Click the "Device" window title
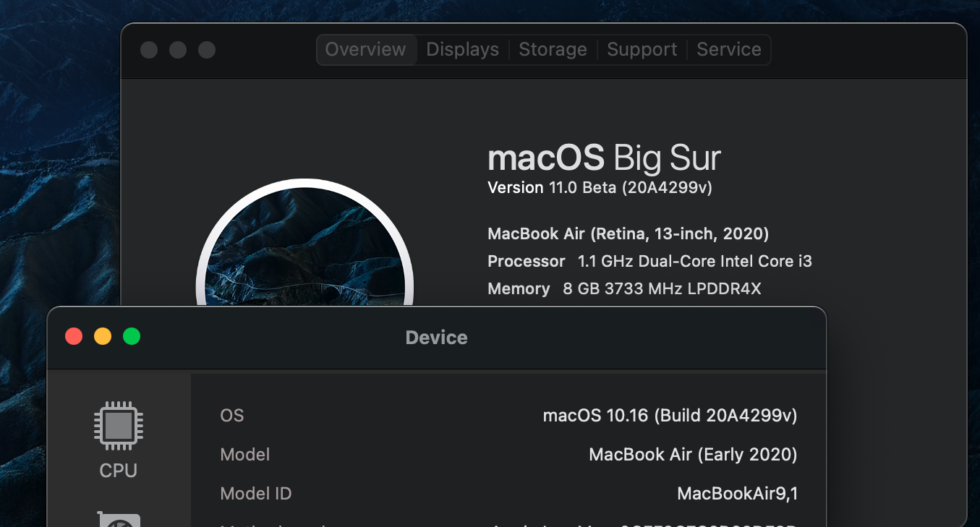Viewport: 980px width, 527px height. [x=437, y=338]
